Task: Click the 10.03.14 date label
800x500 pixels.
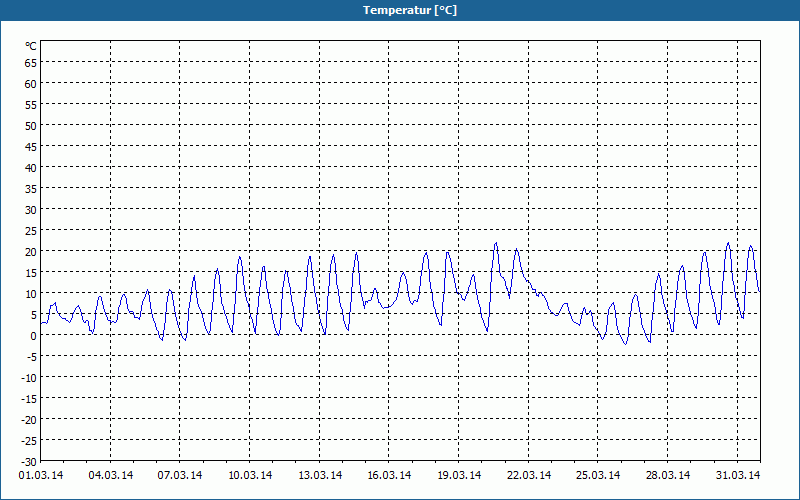Action: point(250,475)
